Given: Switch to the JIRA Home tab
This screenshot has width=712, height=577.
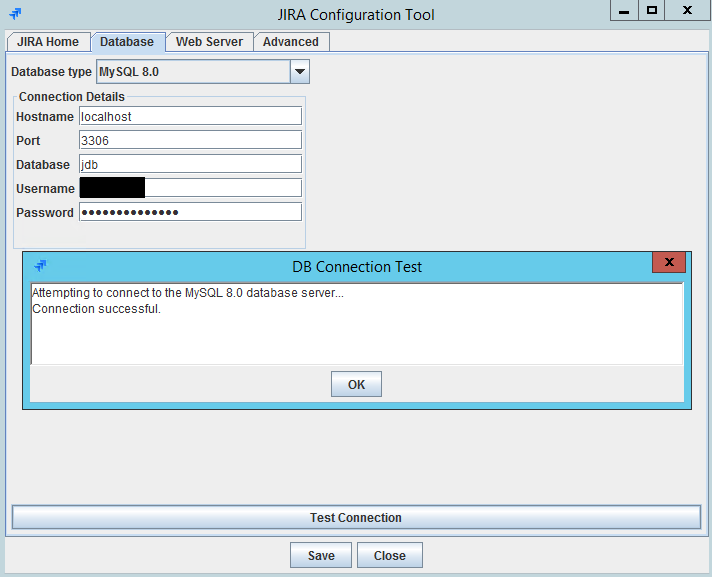Looking at the screenshot, I should (x=48, y=42).
